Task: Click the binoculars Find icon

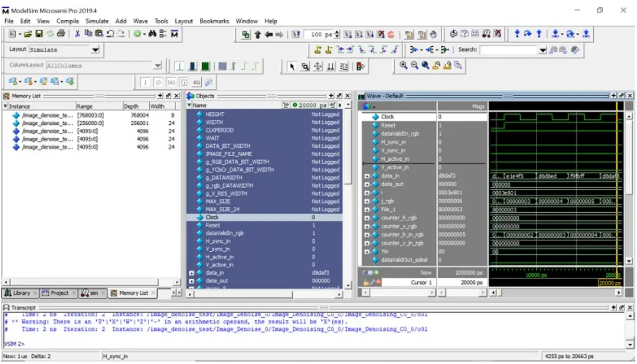Action: (152, 34)
